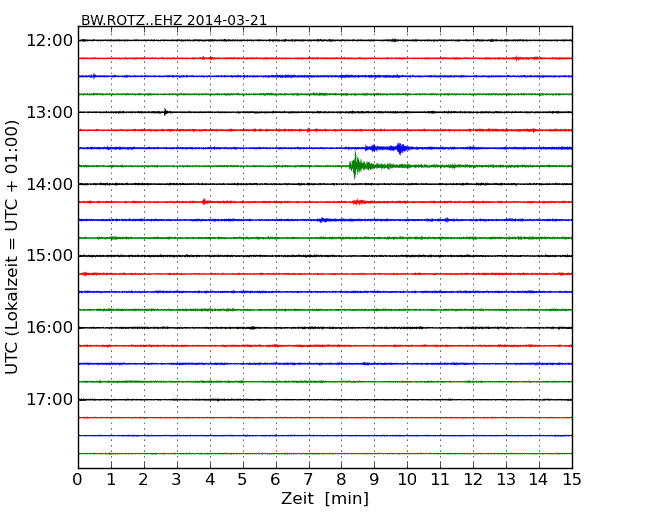Click the red blip near minute 4 after 14:00
This screenshot has height=520, width=650.
pos(204,202)
